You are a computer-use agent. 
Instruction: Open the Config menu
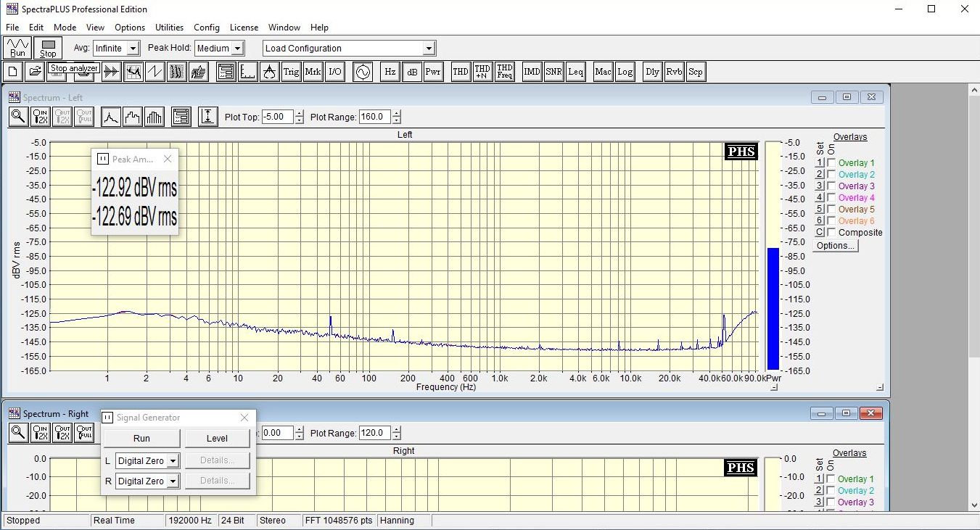207,28
